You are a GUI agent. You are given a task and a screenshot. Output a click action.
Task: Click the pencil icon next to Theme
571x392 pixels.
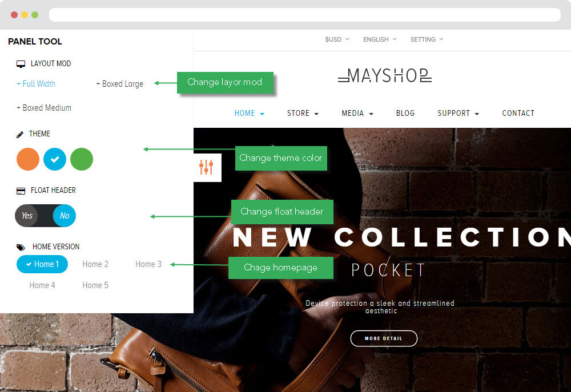19,134
